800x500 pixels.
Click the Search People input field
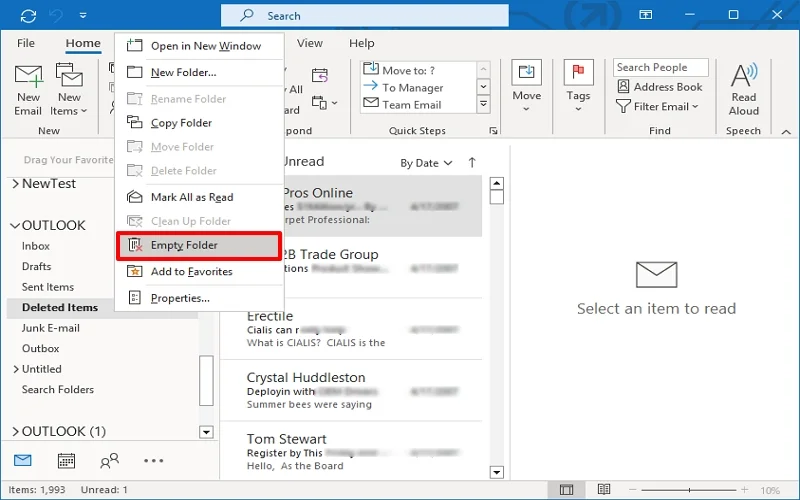[660, 67]
